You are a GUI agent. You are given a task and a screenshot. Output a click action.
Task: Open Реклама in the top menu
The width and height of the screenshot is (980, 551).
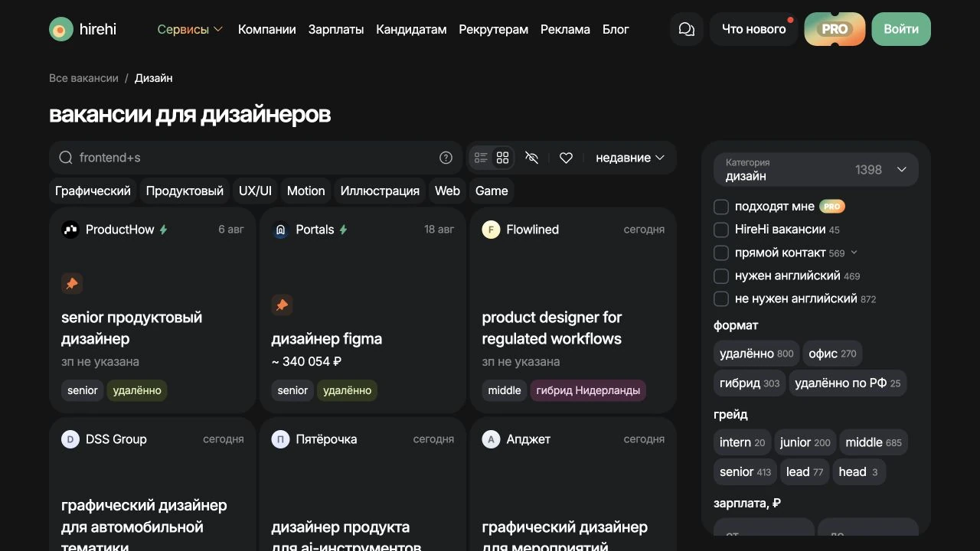pyautogui.click(x=565, y=29)
